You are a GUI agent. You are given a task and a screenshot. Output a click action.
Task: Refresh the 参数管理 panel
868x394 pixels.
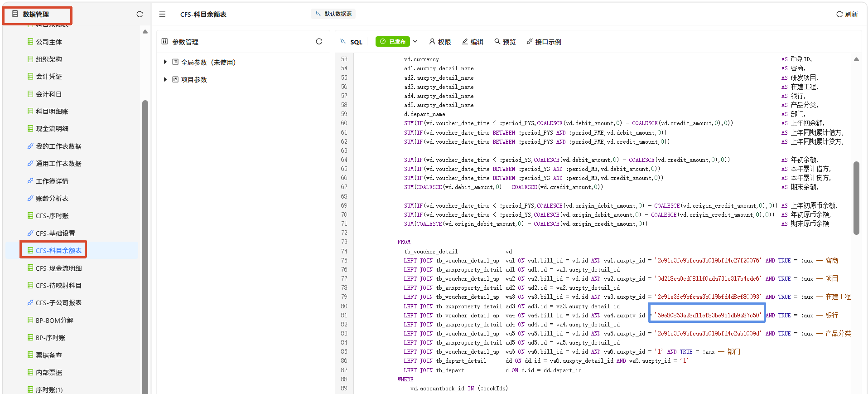(x=319, y=42)
